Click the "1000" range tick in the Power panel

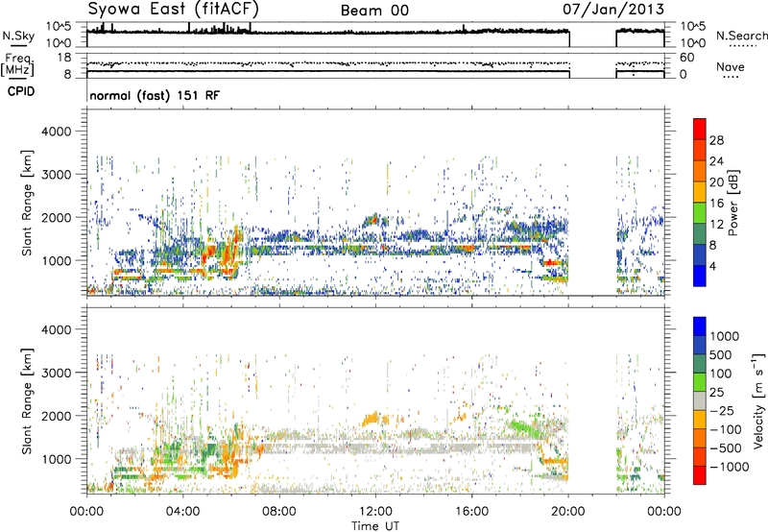(x=56, y=260)
